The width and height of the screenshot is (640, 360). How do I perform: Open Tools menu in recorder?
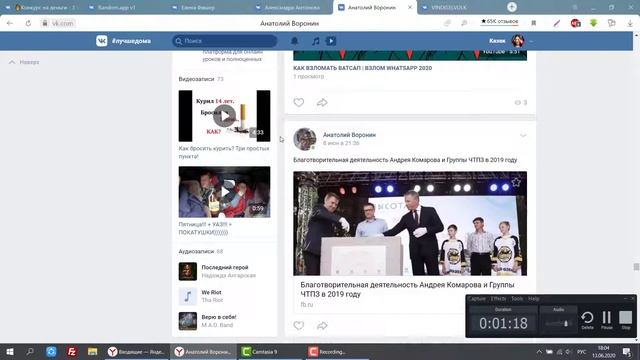point(517,299)
